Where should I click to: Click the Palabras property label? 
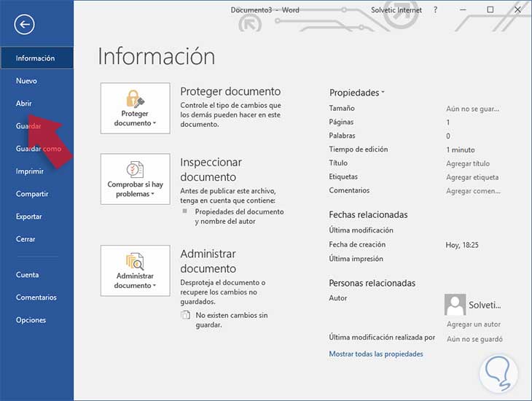click(342, 136)
